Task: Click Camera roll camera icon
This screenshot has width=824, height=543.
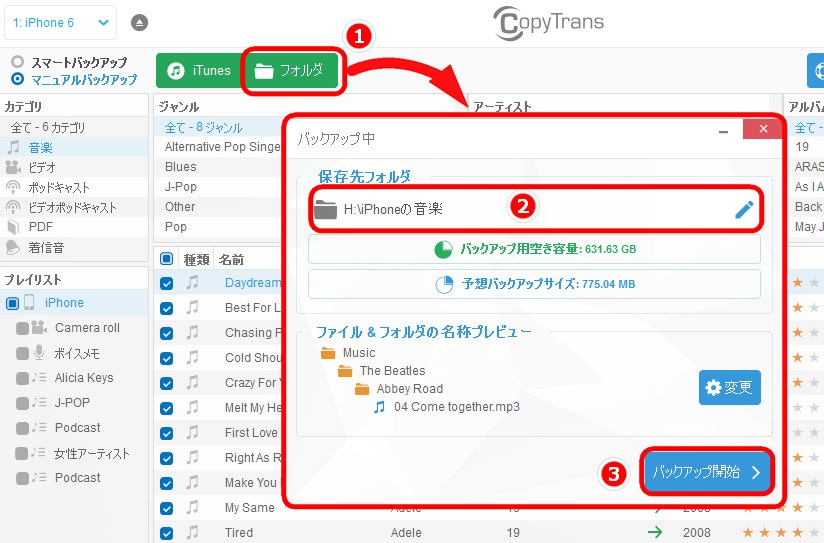Action: pos(39,327)
